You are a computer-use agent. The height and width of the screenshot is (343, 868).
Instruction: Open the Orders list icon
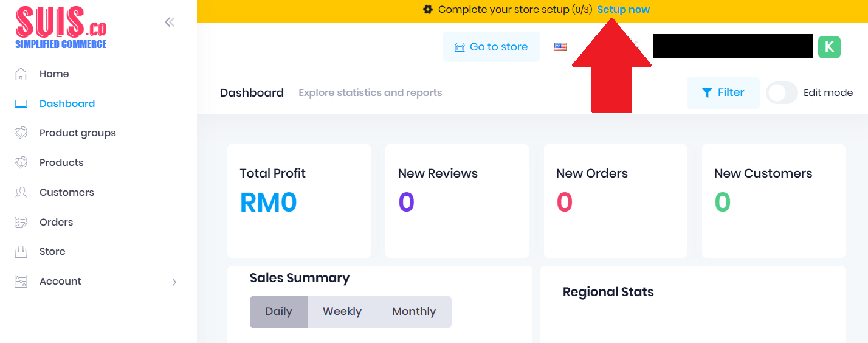(x=21, y=222)
